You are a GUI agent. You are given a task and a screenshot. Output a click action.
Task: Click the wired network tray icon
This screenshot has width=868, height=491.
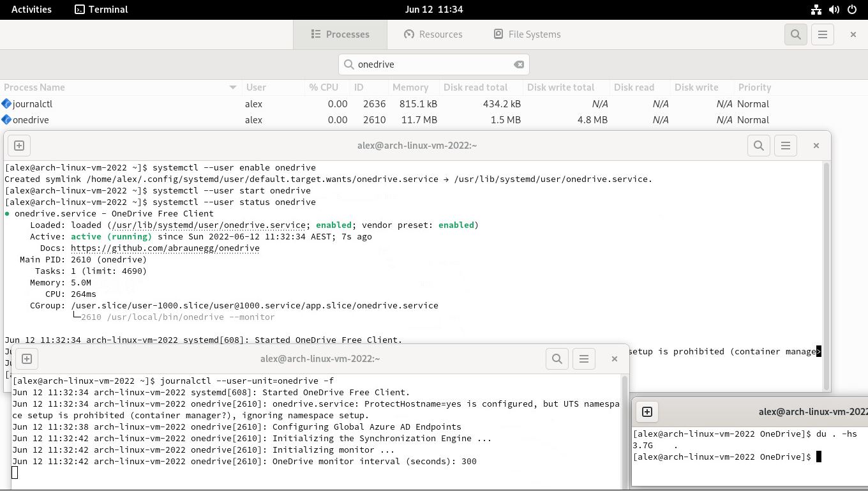tap(816, 9)
